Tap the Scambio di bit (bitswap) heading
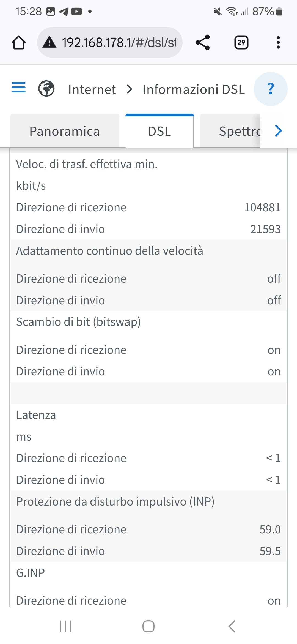The height and width of the screenshot is (644, 297). pos(78,322)
